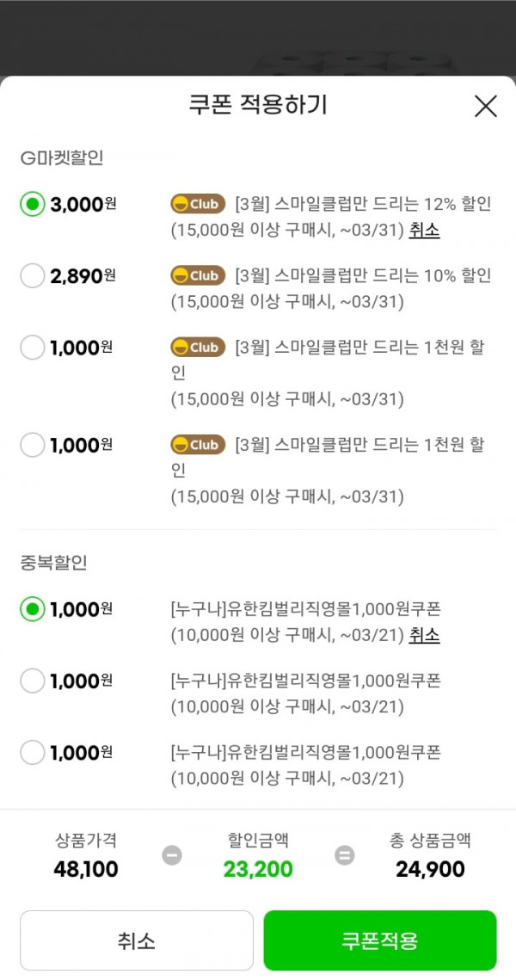516x980 pixels.
Task: Cancel the applied 유한킴벌리 coupon link
Action: tap(425, 636)
